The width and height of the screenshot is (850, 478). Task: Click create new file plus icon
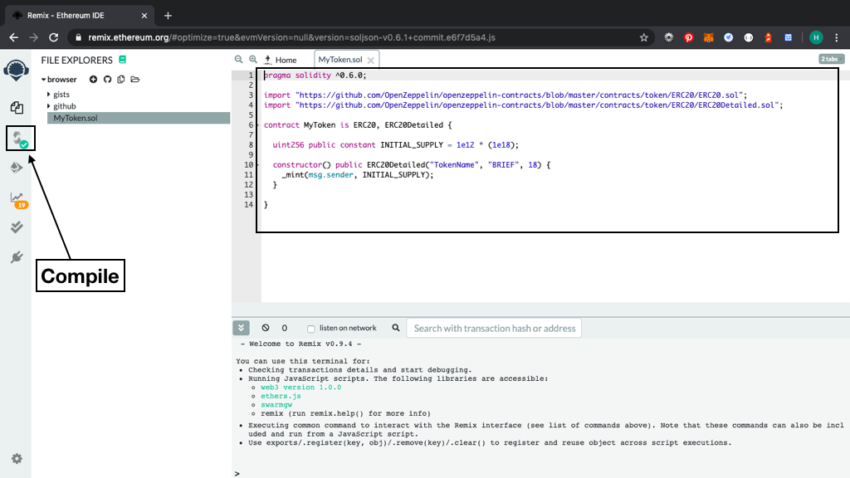coord(93,80)
